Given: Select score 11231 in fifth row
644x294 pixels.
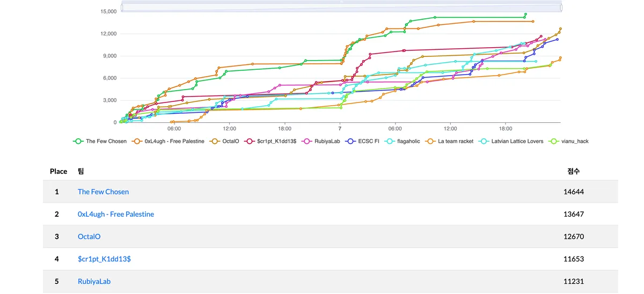Looking at the screenshot, I should click(574, 281).
